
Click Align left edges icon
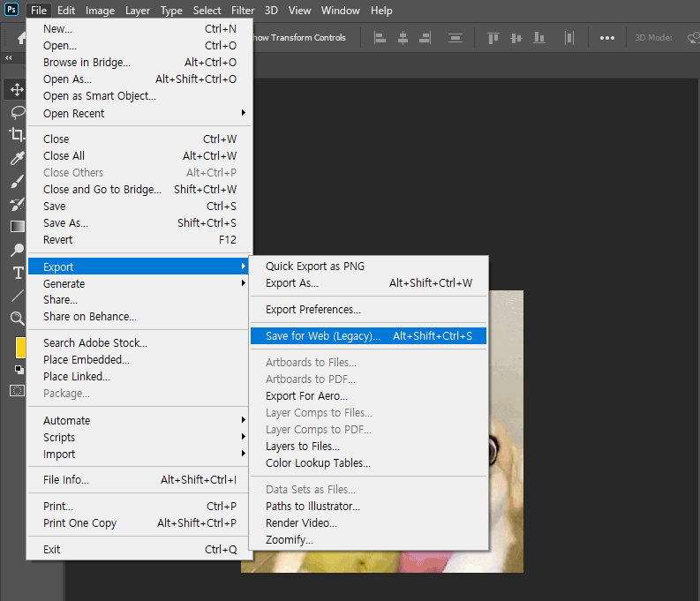[380, 38]
